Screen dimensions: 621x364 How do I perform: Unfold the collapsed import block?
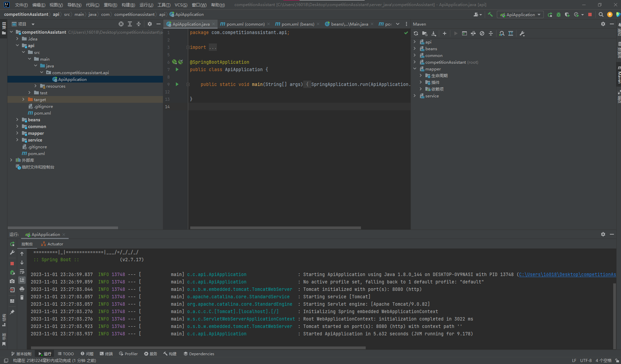point(213,47)
